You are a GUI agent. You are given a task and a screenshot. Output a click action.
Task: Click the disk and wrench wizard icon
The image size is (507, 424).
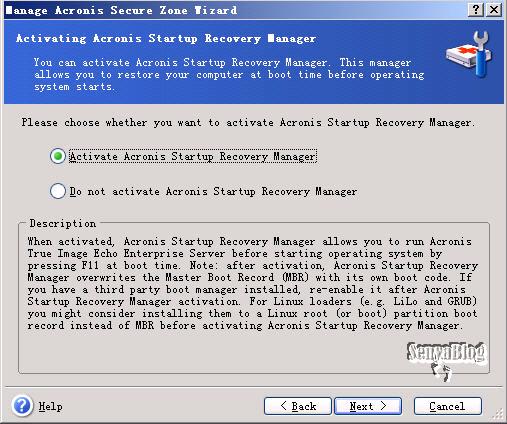point(469,54)
